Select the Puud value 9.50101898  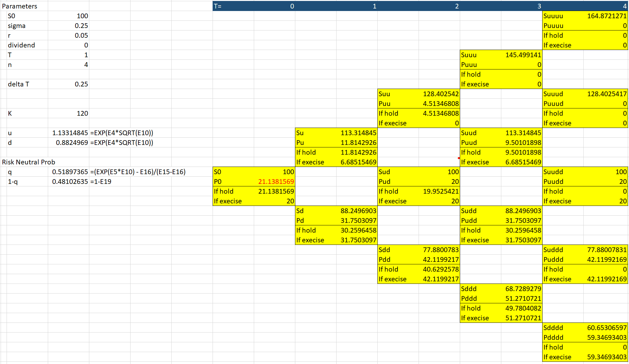pyautogui.click(x=522, y=143)
